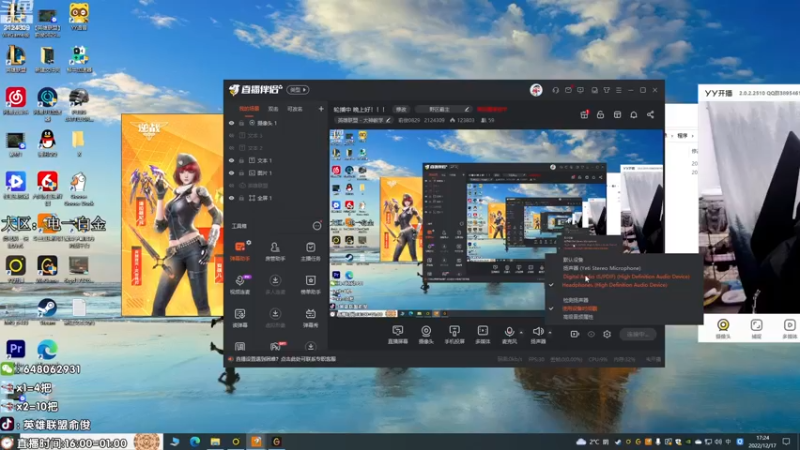Open the 英雄联盟 category selector
The image size is (800, 450).
[x=363, y=120]
